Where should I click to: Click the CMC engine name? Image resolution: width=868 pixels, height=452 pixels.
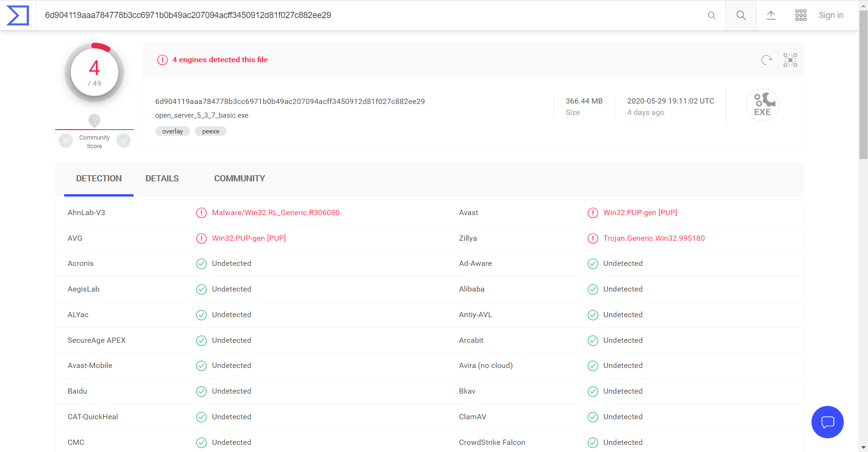pyautogui.click(x=76, y=443)
